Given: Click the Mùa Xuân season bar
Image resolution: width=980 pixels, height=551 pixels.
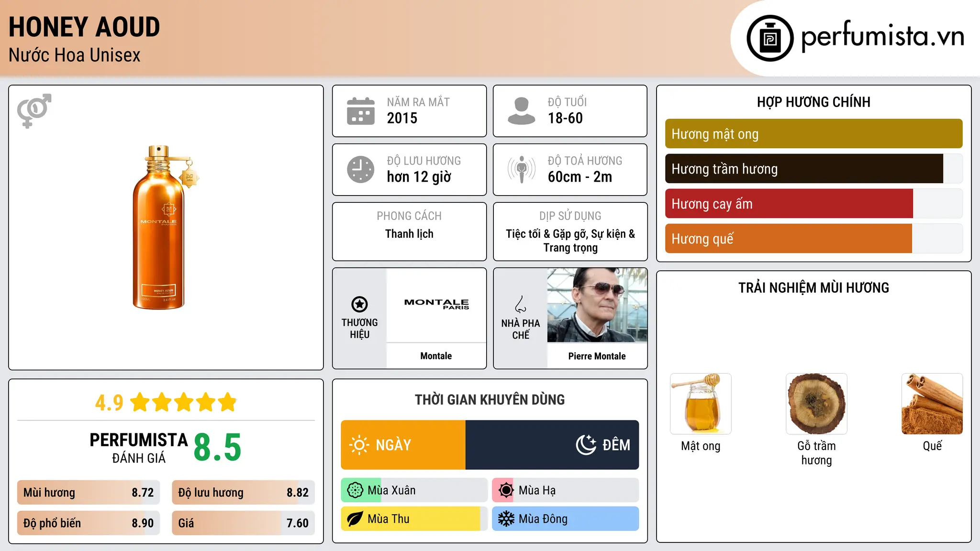Looking at the screenshot, I should 414,490.
